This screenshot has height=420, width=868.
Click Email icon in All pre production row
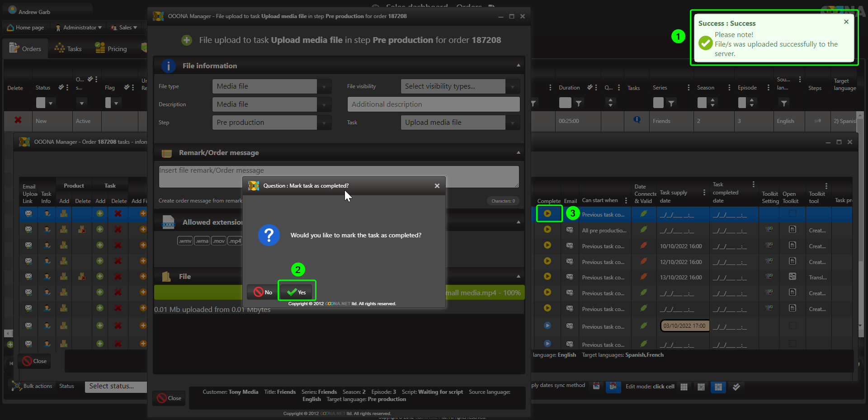click(570, 230)
